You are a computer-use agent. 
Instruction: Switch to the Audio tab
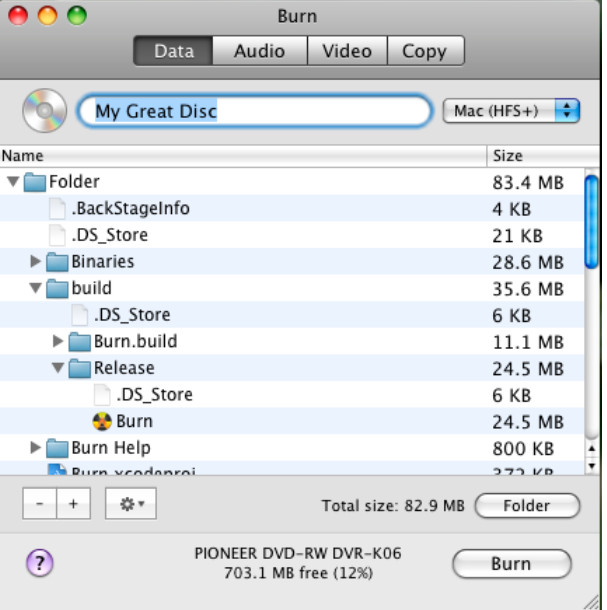(x=260, y=51)
